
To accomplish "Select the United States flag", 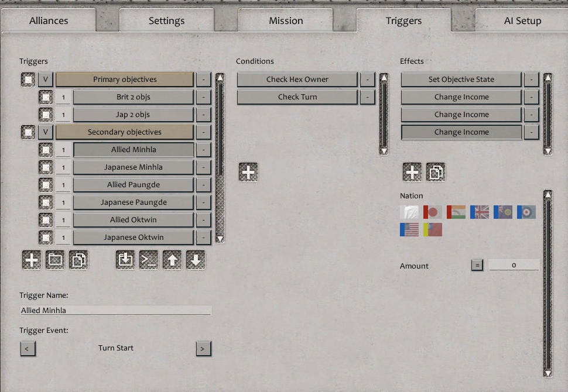I will coord(409,229).
